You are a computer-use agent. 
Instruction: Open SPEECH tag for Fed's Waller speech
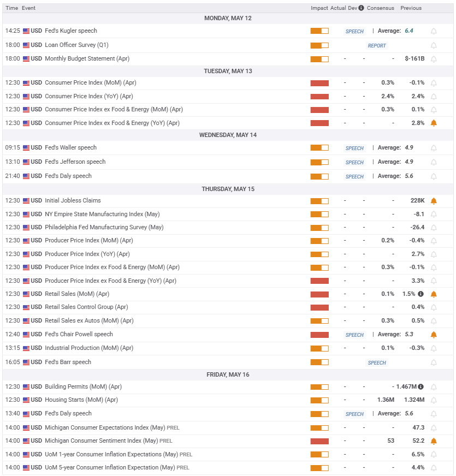(x=354, y=148)
